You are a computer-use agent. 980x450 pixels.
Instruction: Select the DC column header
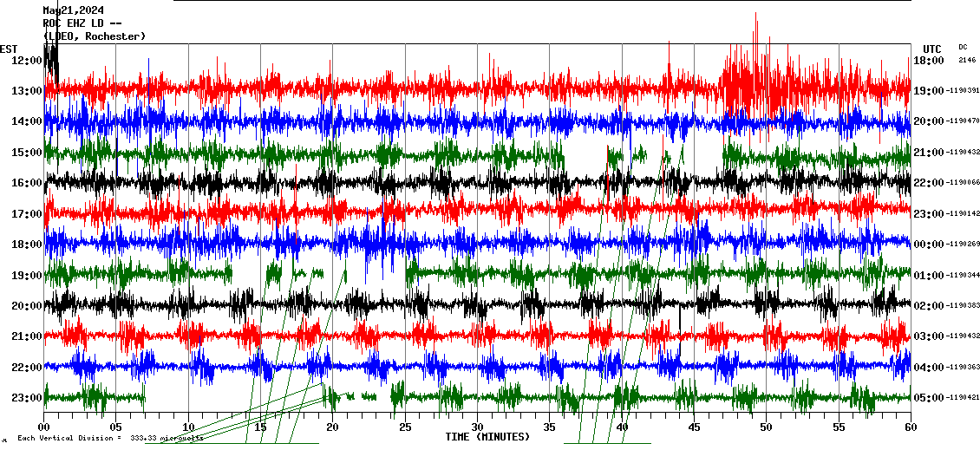tap(963, 47)
